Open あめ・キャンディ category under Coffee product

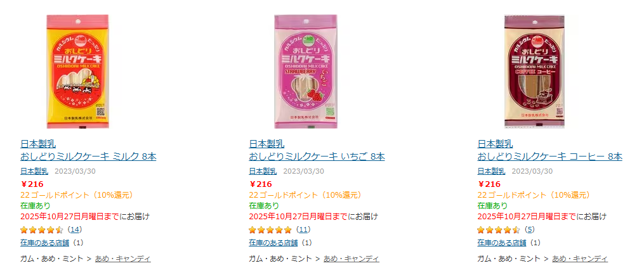pos(580,259)
